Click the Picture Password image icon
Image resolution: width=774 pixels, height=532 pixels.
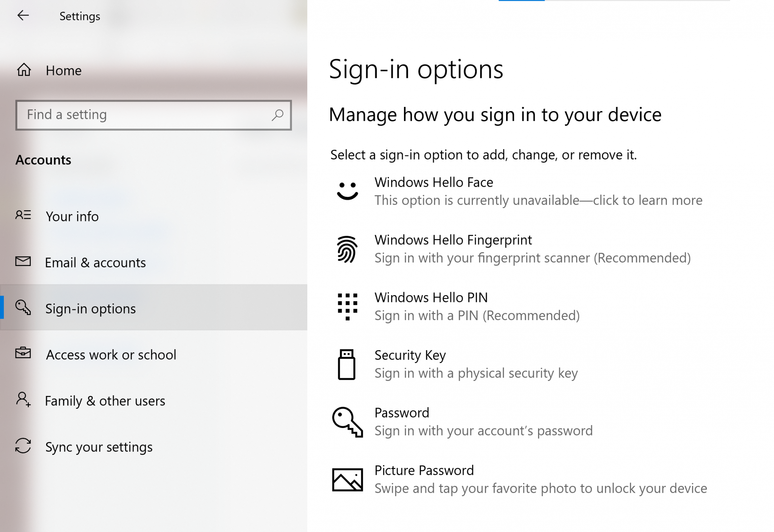point(347,480)
